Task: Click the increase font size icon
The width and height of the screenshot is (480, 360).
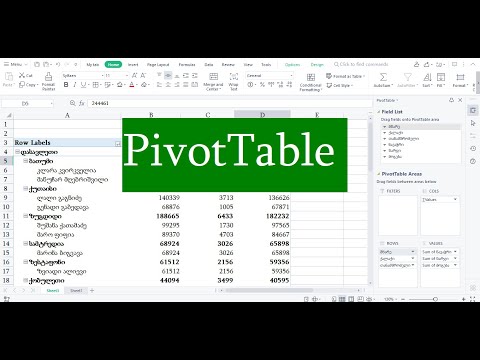Action: (x=134, y=76)
